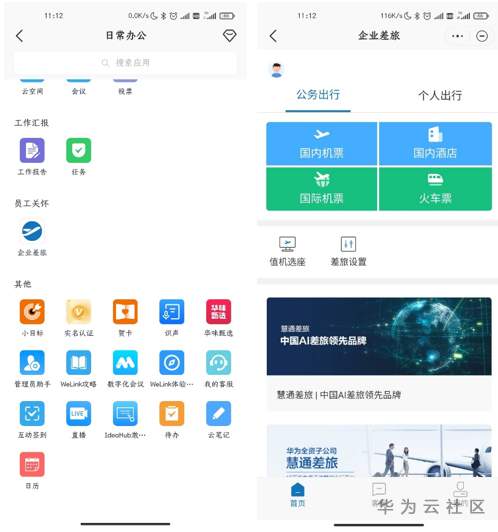Tap the user avatar in 企业差旅

pos(277,70)
